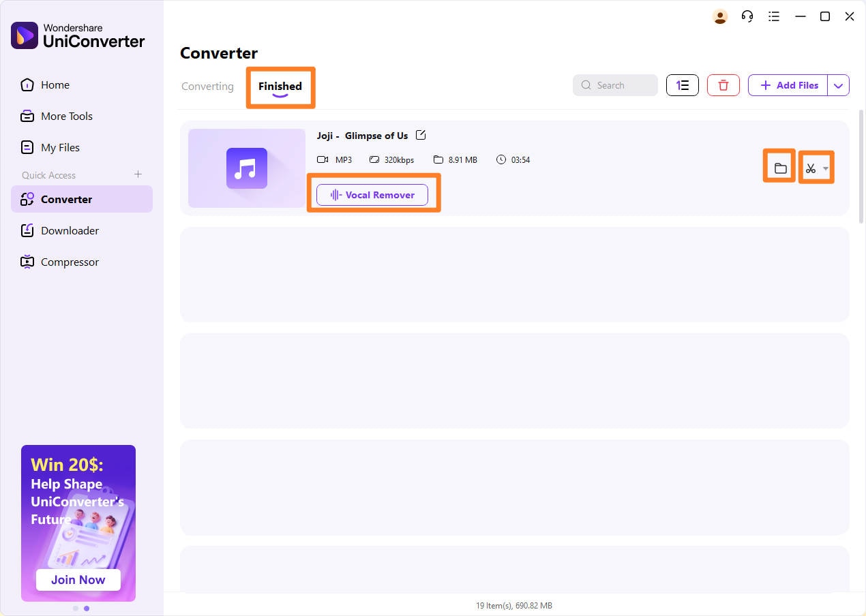Select the first banner carousel dot
The width and height of the screenshot is (866, 616).
click(x=75, y=609)
